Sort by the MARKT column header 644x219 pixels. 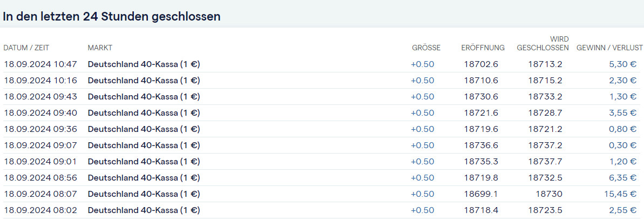(100, 48)
